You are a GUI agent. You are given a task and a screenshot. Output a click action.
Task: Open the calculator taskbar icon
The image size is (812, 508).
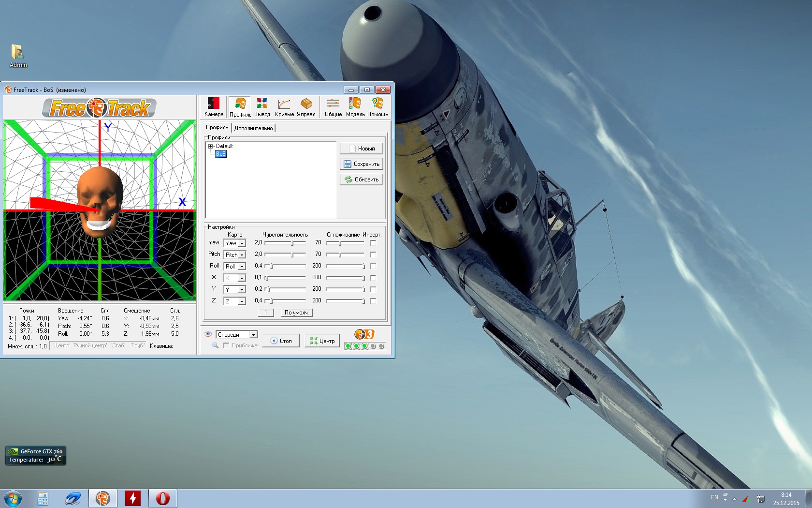(43, 498)
